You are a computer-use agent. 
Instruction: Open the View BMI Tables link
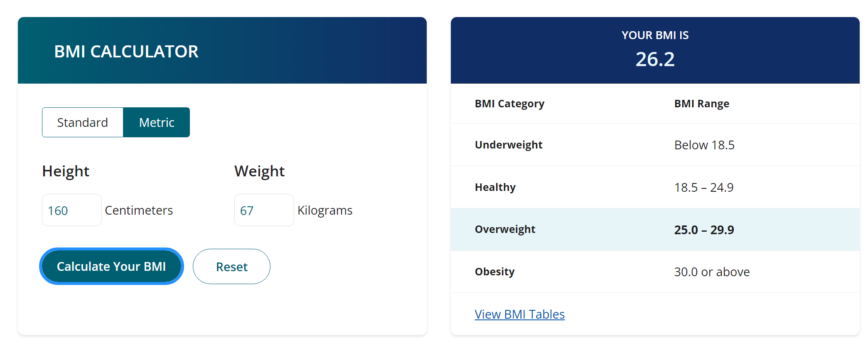click(x=519, y=314)
